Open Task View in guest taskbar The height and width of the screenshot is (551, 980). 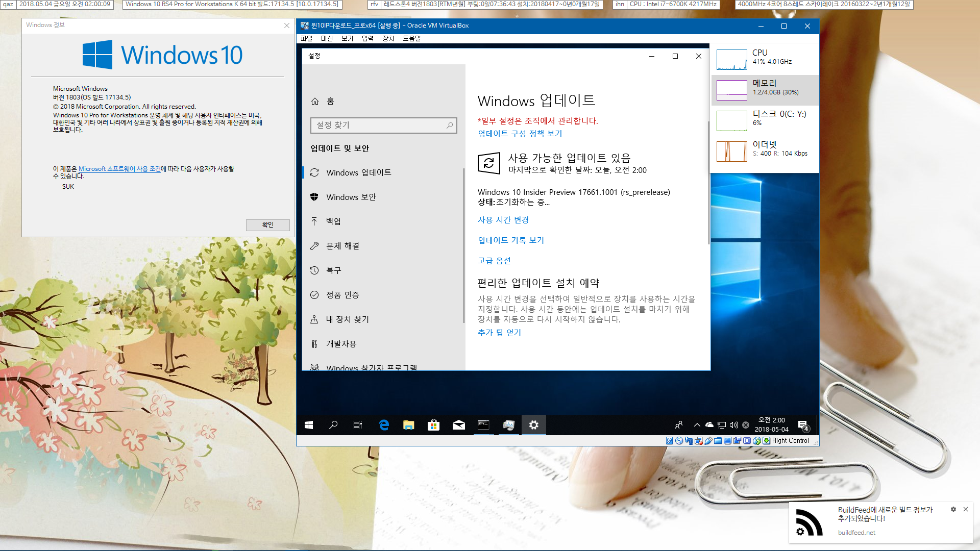[x=358, y=425]
